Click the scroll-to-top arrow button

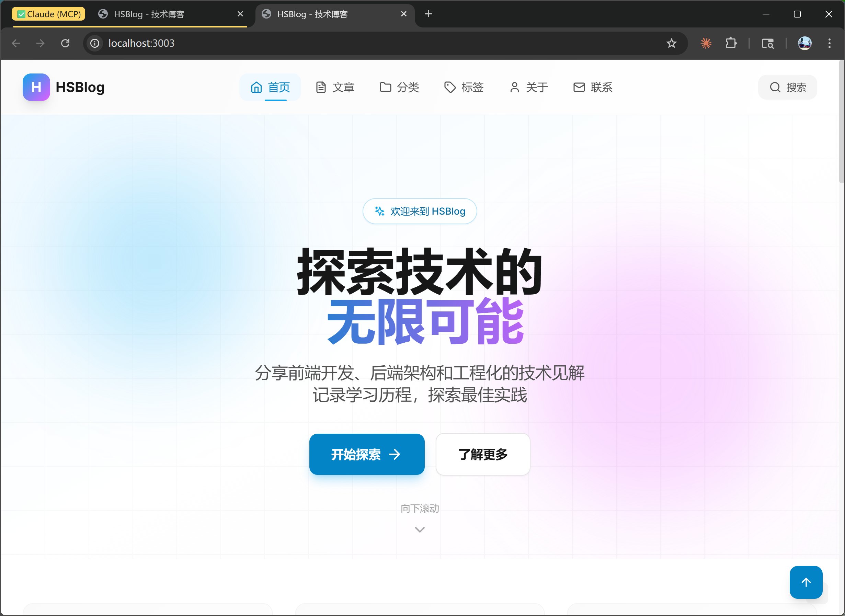(x=806, y=582)
